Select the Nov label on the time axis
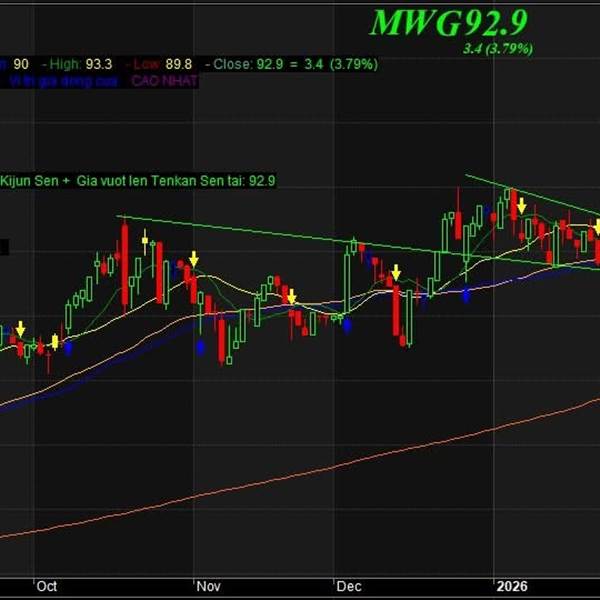The height and width of the screenshot is (600, 600). pos(209,586)
